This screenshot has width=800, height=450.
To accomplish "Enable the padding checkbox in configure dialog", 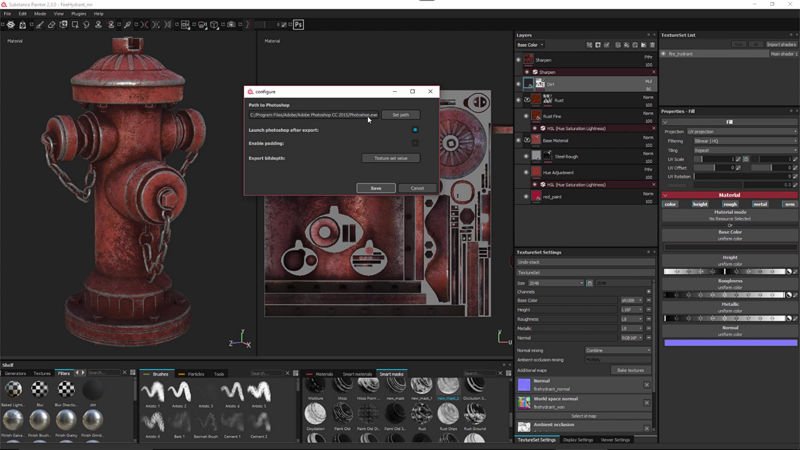I will click(x=415, y=143).
